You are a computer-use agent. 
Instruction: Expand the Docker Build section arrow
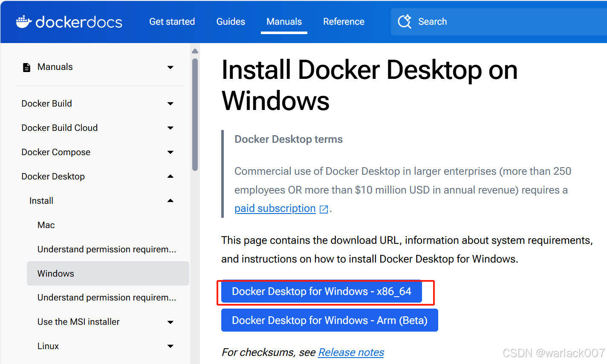click(171, 104)
